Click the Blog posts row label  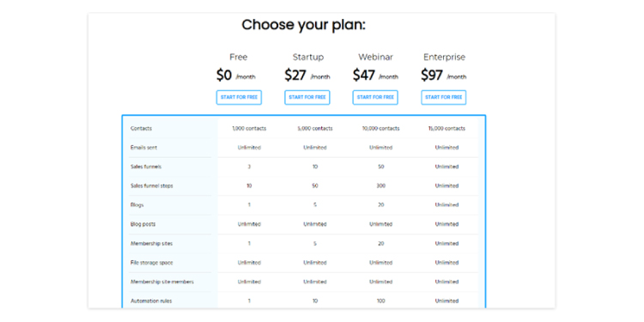tap(143, 224)
